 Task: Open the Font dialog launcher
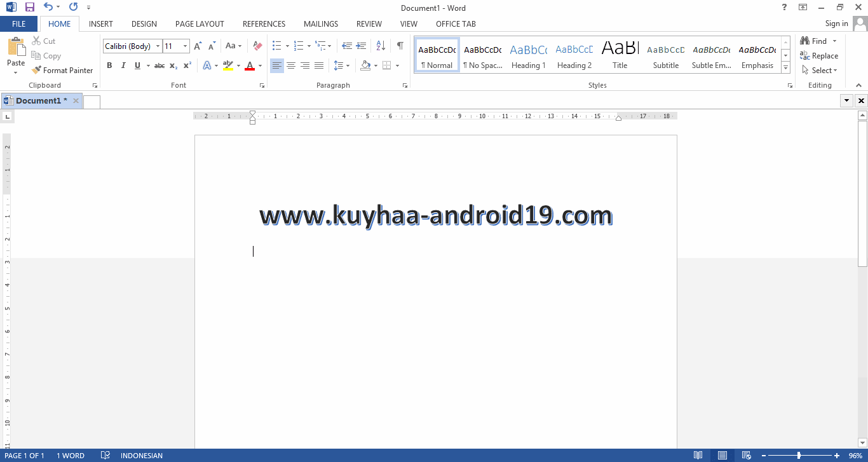(261, 85)
